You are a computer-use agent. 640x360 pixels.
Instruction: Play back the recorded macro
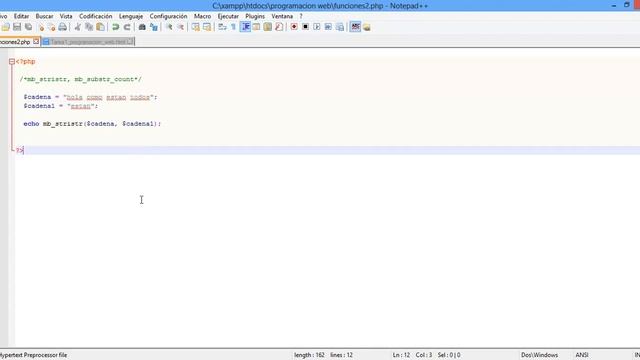317,27
